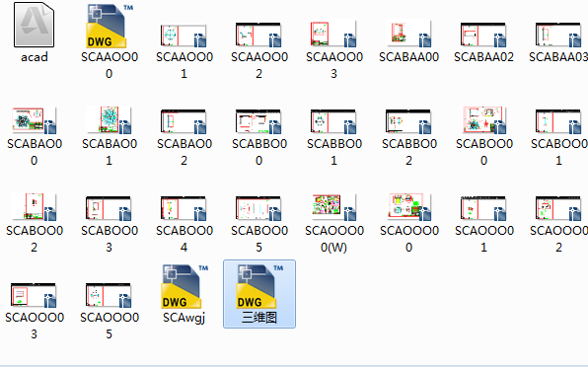Screen dimensions: 588x367
Task: Click the 'SCAAOO0 3' file name text
Action: point(334,65)
